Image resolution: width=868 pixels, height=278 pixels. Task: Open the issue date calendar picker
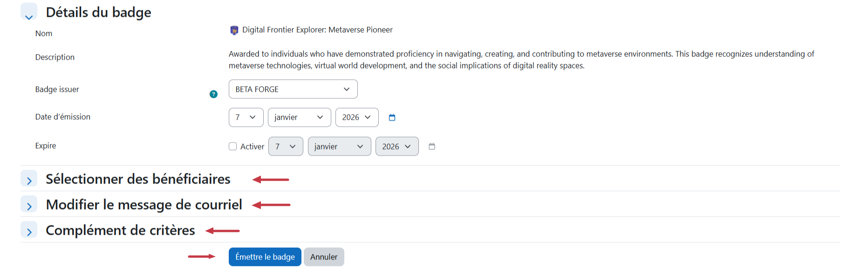tap(392, 117)
